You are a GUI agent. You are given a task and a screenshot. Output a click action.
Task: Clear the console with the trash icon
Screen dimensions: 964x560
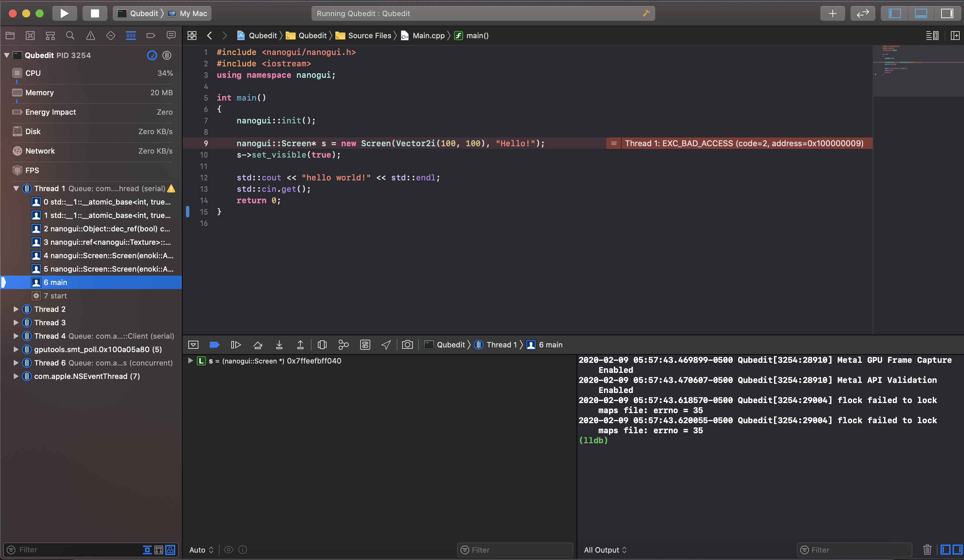click(927, 550)
